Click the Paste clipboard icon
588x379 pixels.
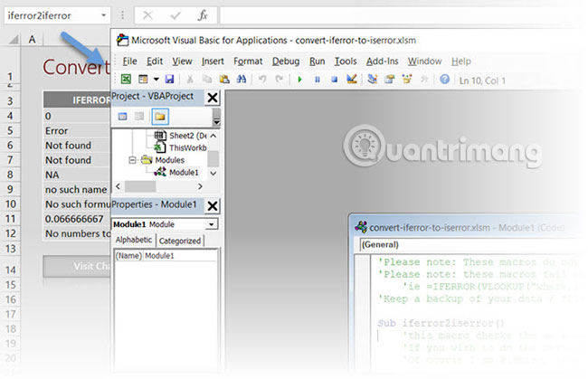point(224,79)
